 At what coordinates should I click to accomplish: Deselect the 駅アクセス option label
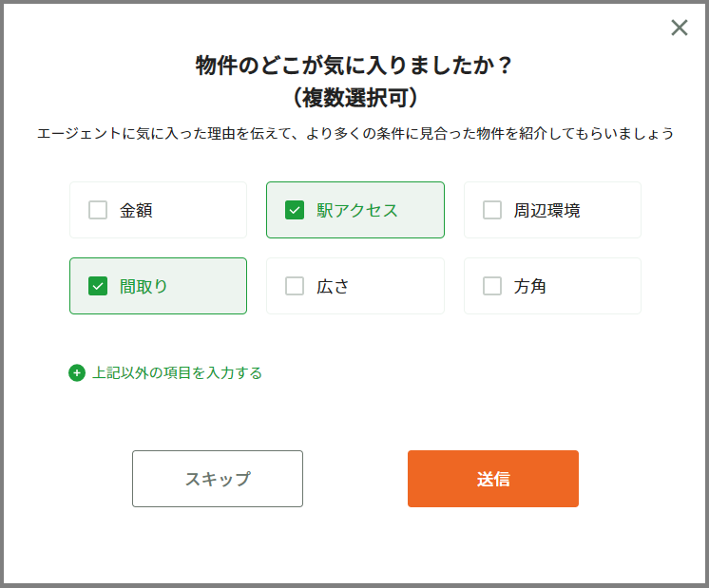pos(357,210)
